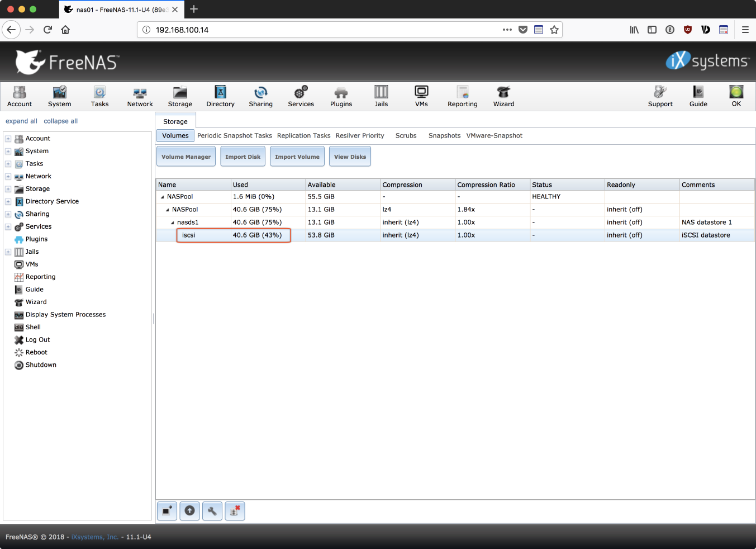Switch to the Snapshots tab
The image size is (756, 549).
(x=444, y=136)
